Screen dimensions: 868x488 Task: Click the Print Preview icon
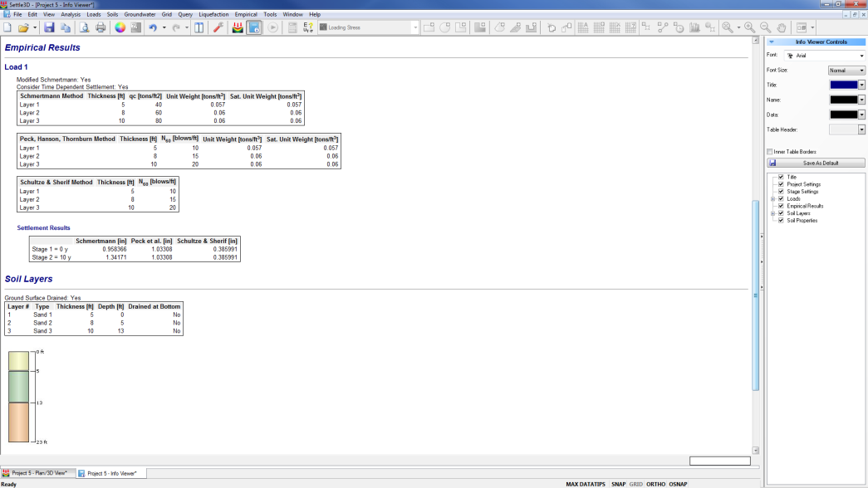coord(84,27)
